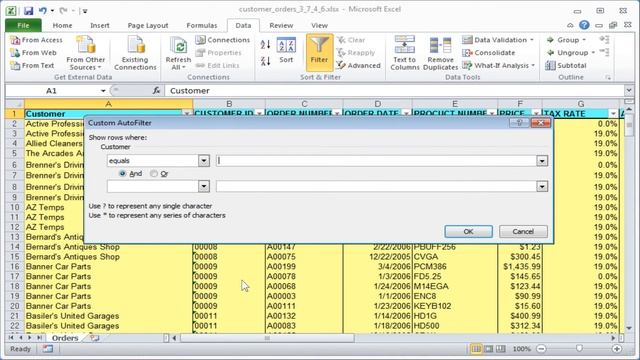Viewport: 640px width, 360px height.
Task: Zoom out with minus button
Action: pyautogui.click(x=541, y=349)
